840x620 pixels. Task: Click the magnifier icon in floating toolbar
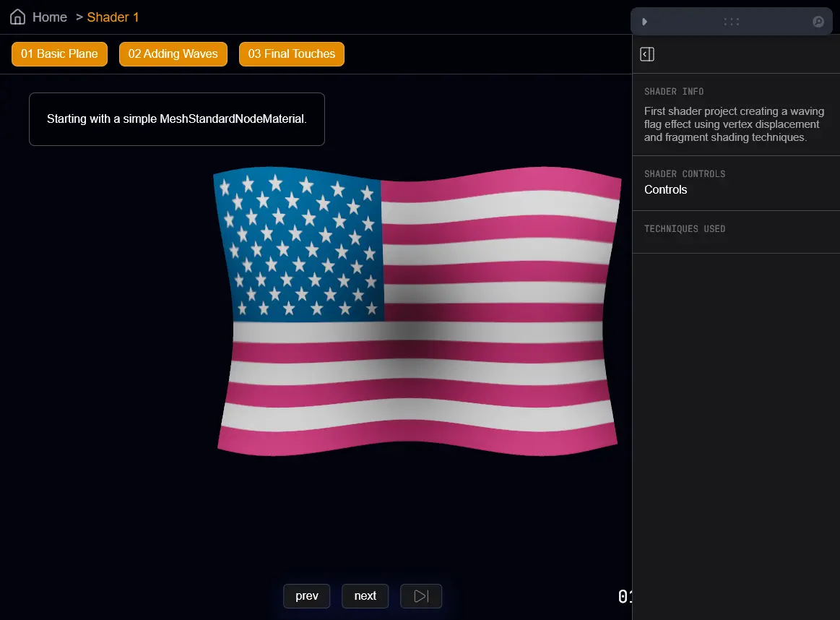click(818, 22)
